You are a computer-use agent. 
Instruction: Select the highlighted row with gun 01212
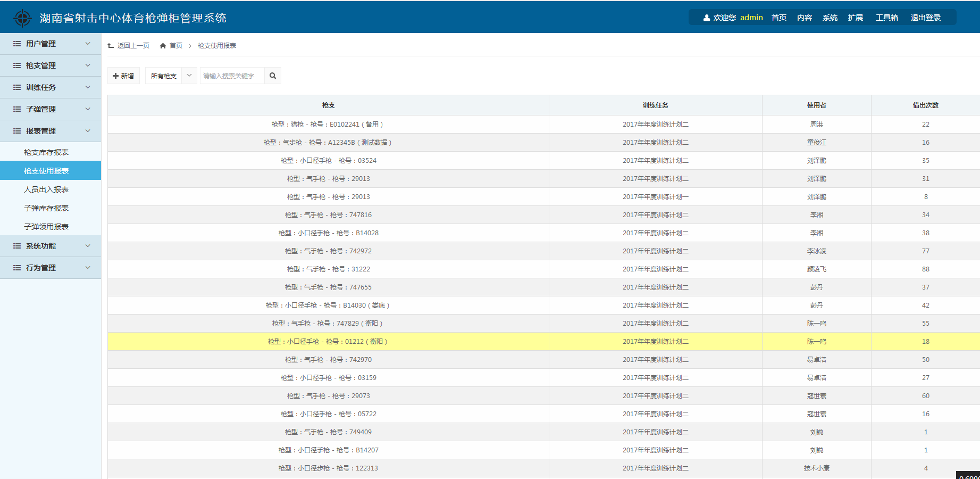coord(328,342)
